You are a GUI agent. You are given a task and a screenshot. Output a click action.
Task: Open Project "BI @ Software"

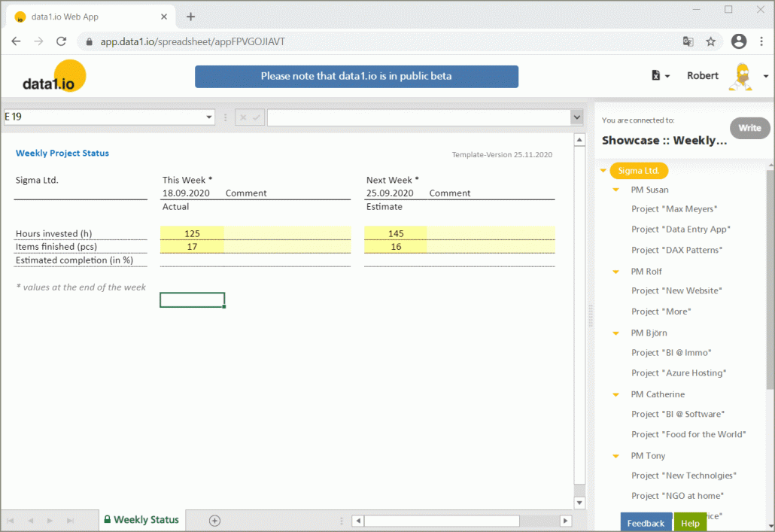[678, 414]
